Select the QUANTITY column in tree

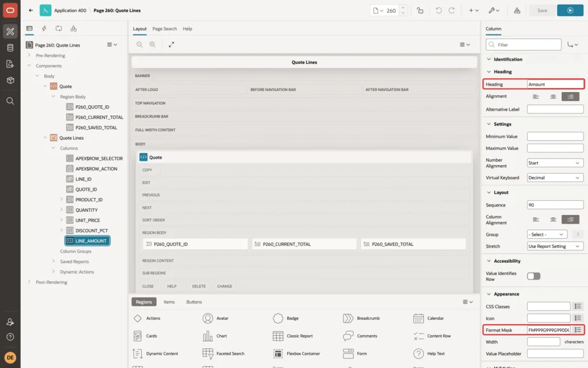pos(86,210)
